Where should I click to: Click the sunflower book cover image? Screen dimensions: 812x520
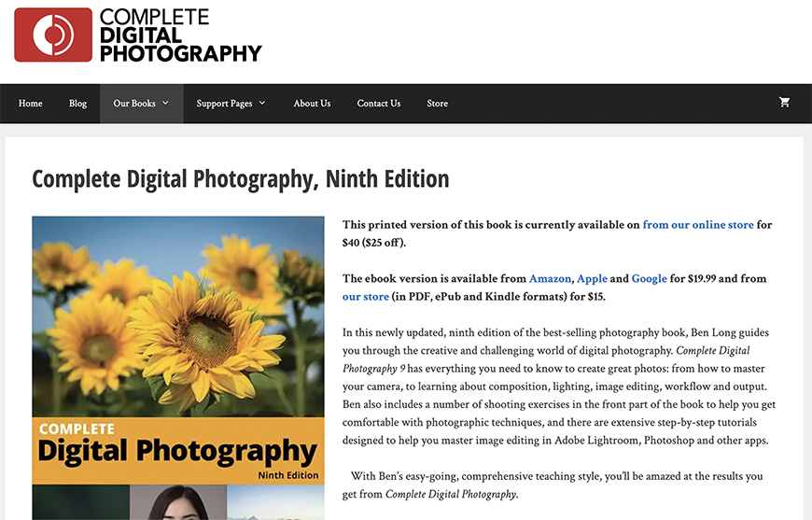(x=178, y=368)
